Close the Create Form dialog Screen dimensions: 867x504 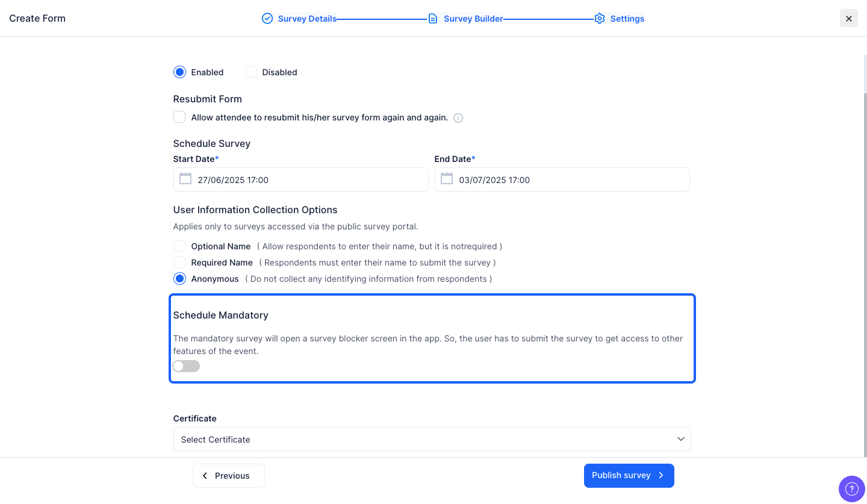pyautogui.click(x=849, y=19)
